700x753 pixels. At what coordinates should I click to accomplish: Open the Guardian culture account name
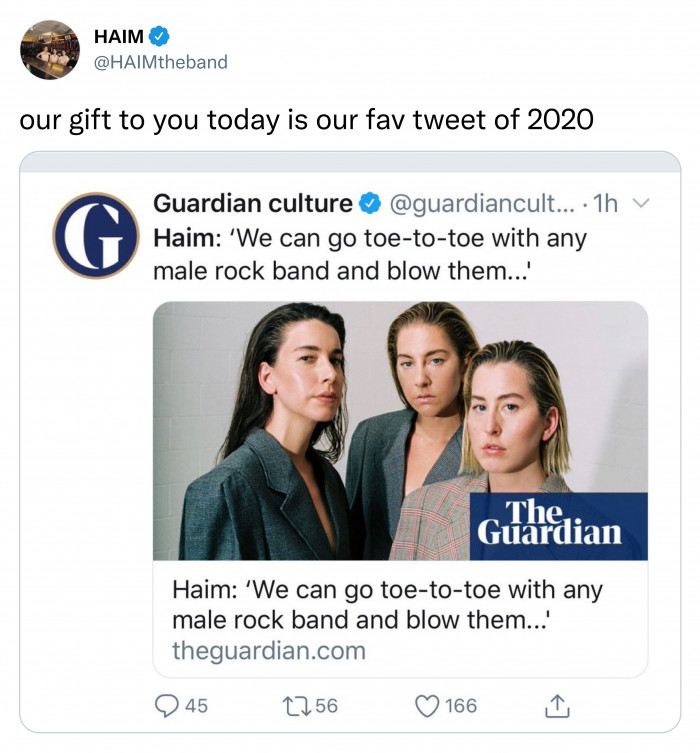252,204
